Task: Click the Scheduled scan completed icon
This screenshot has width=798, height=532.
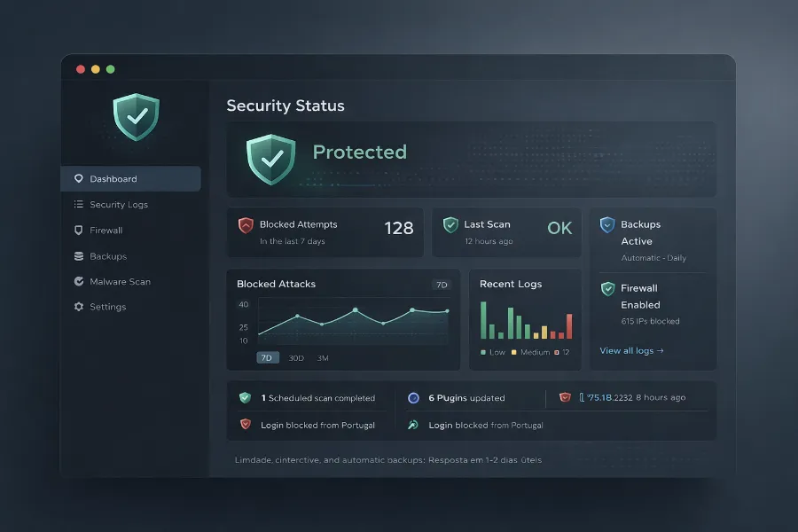Action: tap(246, 398)
